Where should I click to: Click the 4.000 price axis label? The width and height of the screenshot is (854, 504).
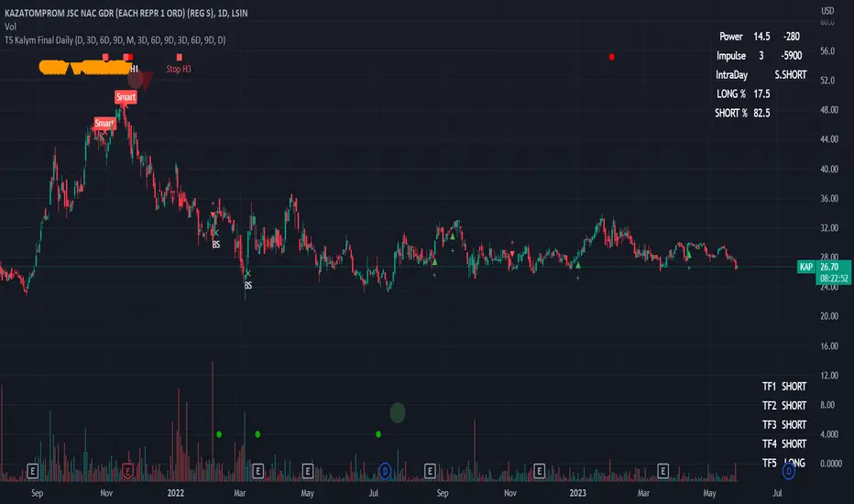(x=829, y=434)
